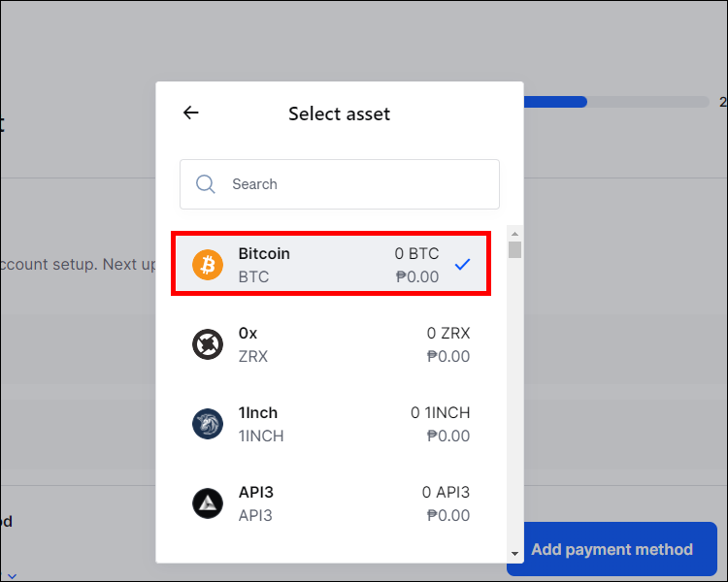The width and height of the screenshot is (728, 582).
Task: Click the 0 BTC balance amount
Action: pyautogui.click(x=416, y=254)
